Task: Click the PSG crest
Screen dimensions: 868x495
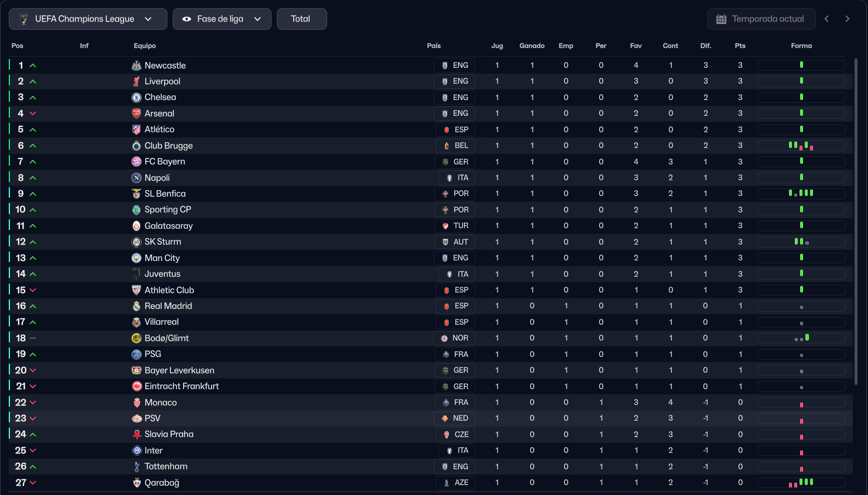Action: pos(136,354)
